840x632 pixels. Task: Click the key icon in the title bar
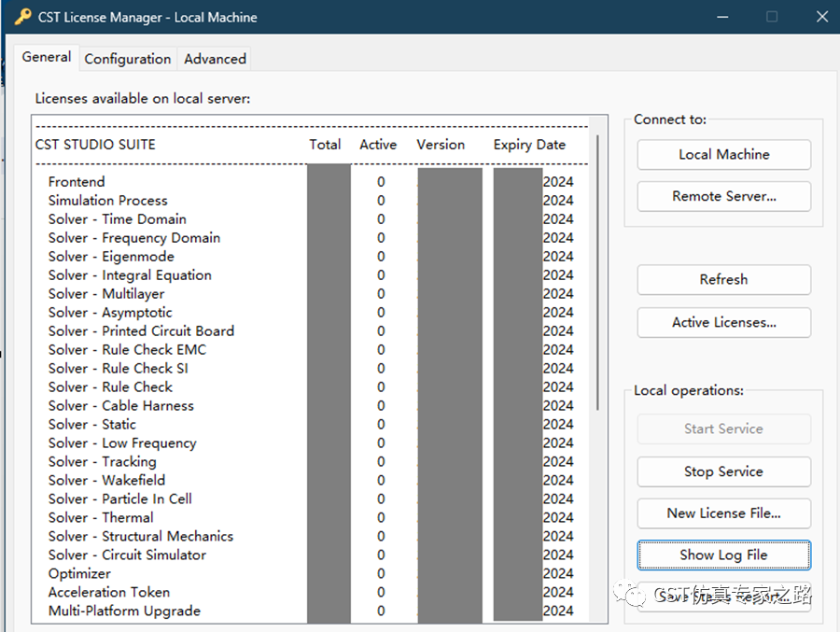(x=22, y=17)
